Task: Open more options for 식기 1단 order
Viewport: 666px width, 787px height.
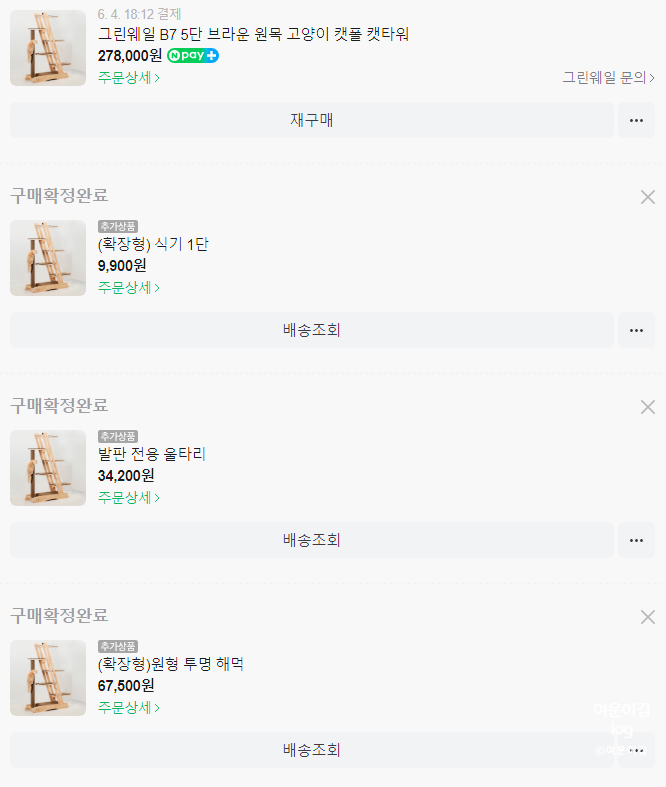Action: click(x=636, y=330)
